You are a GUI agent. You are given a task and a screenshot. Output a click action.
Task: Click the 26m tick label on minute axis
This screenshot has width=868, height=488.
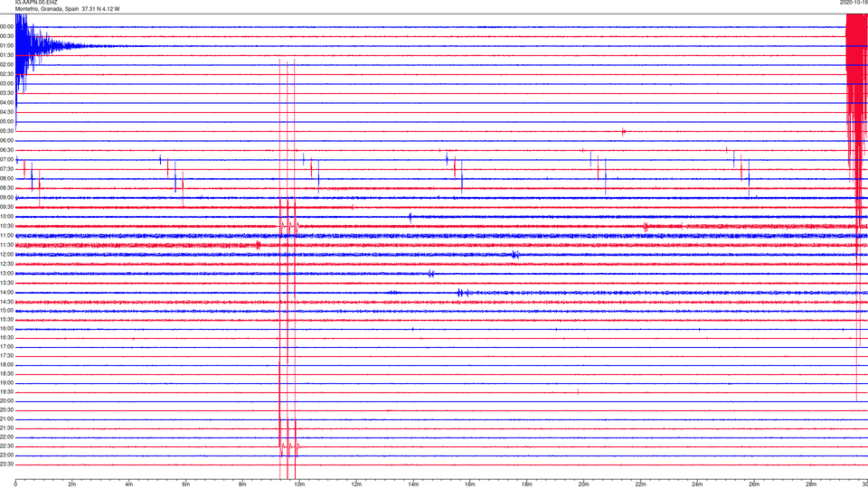pos(754,484)
